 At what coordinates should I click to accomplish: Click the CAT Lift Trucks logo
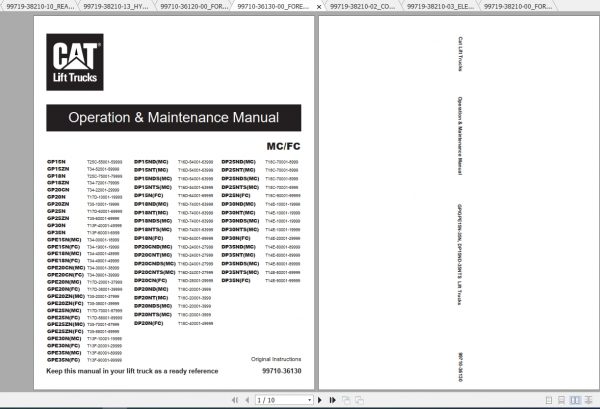(x=75, y=62)
